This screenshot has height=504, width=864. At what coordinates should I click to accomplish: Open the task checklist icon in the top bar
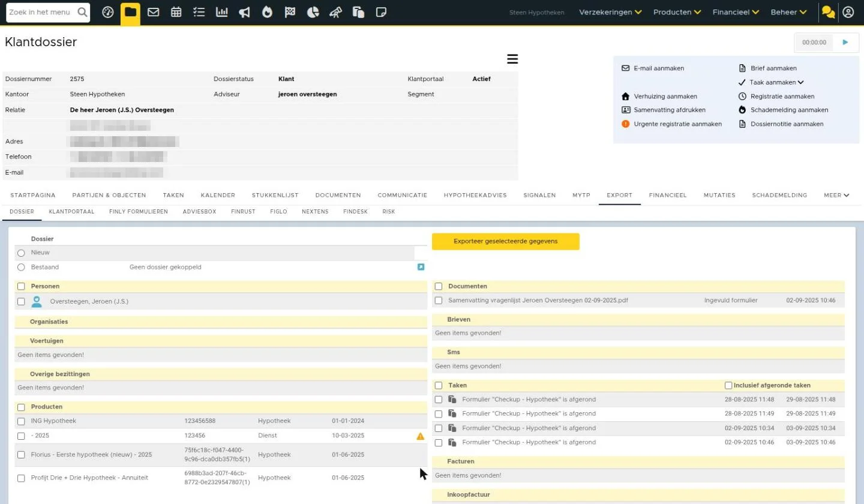click(x=199, y=12)
